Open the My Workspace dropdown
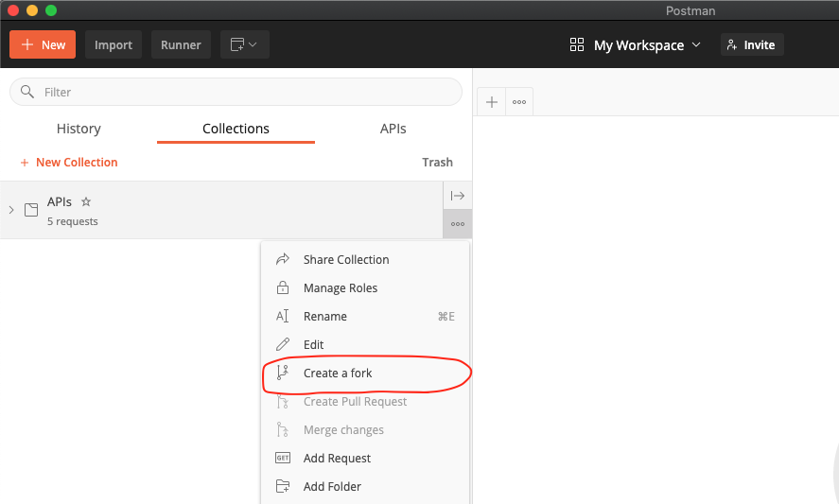The width and height of the screenshot is (839, 504). (647, 44)
